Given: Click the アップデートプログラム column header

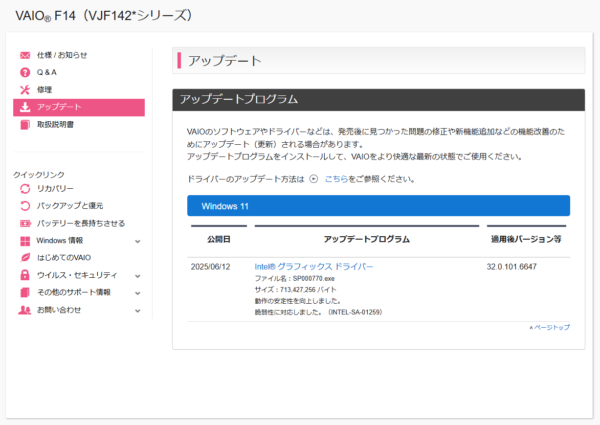Looking at the screenshot, I should 367,239.
